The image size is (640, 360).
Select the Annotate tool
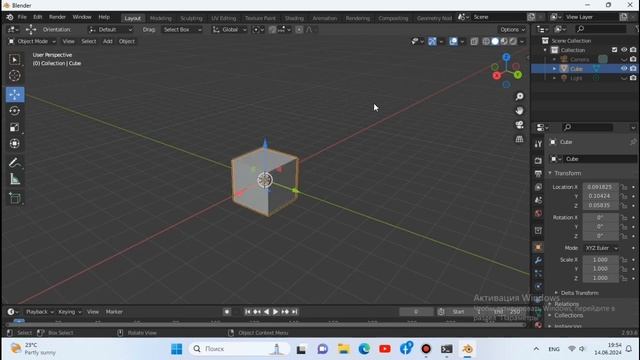15,163
